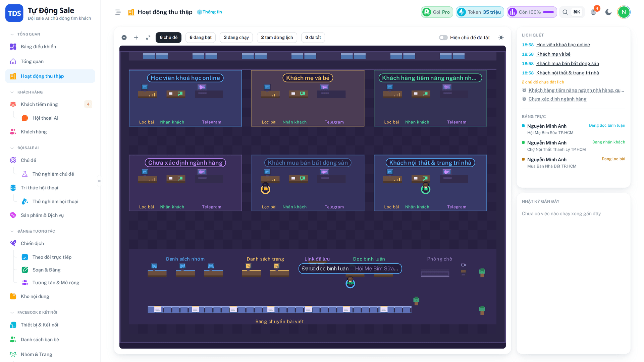Click the Đang đọc bình luận status bubble
This screenshot has width=644, height=362.
tap(350, 268)
